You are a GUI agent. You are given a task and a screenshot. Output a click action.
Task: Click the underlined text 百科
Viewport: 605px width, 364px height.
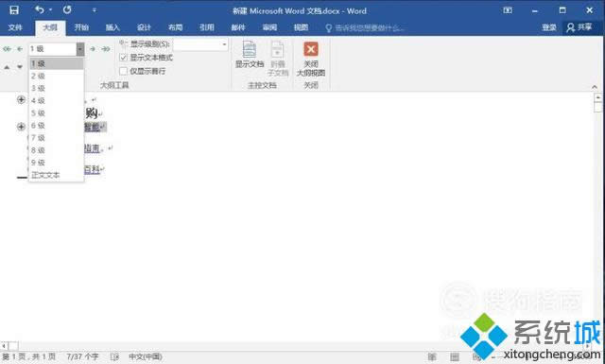92,169
